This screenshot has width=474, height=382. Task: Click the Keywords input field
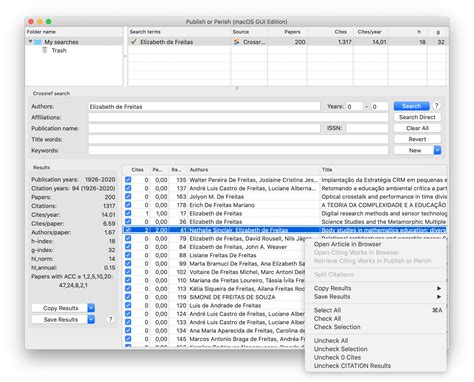238,150
